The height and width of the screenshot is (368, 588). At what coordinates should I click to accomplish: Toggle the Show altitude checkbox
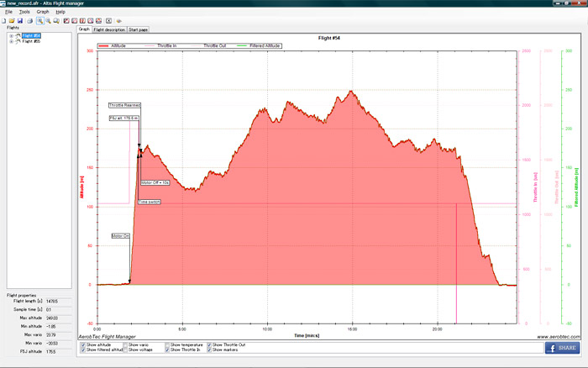click(x=83, y=344)
